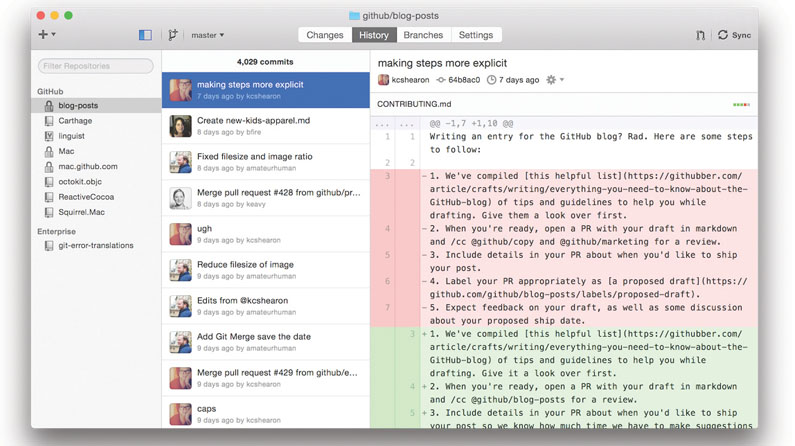
Task: Select the 'caps' commit
Action: [x=266, y=413]
